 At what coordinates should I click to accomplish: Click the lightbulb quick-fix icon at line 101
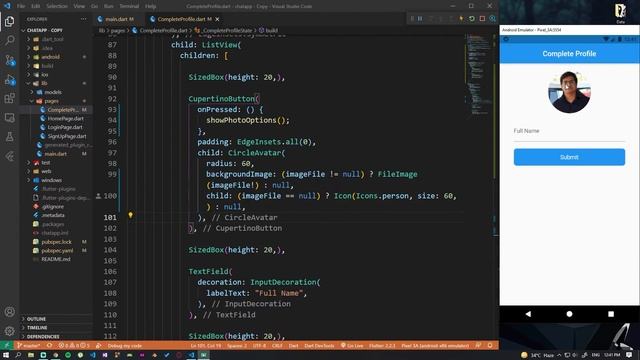131,215
